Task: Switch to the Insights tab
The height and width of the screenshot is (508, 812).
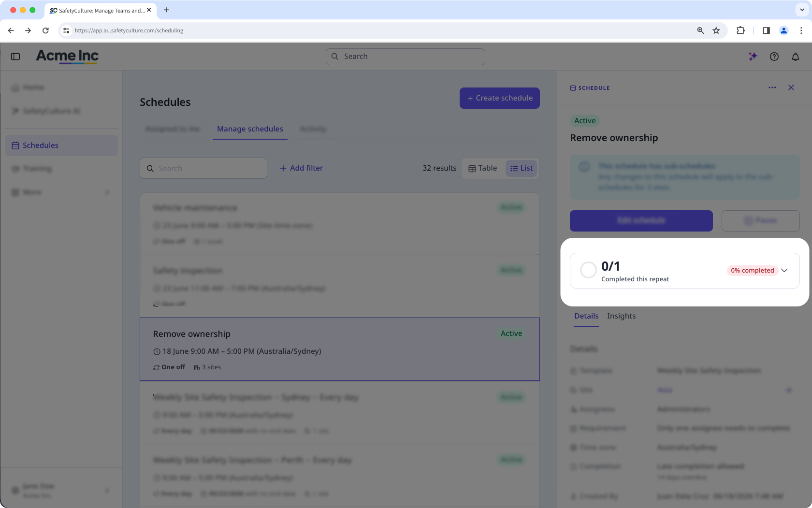Action: pos(622,316)
